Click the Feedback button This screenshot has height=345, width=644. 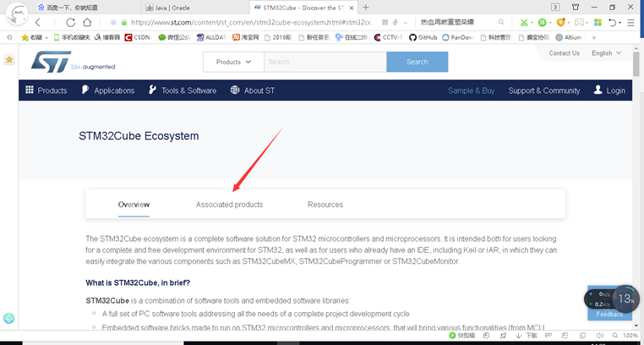click(609, 315)
